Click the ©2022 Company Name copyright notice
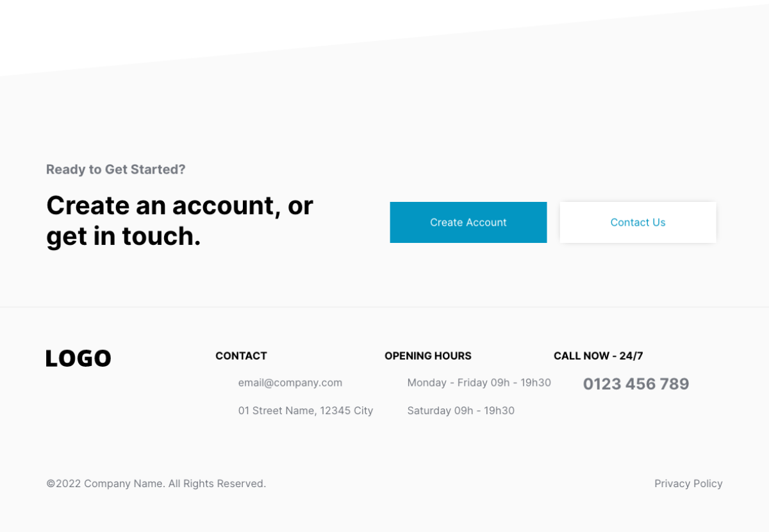This screenshot has height=532, width=769. tap(106, 483)
